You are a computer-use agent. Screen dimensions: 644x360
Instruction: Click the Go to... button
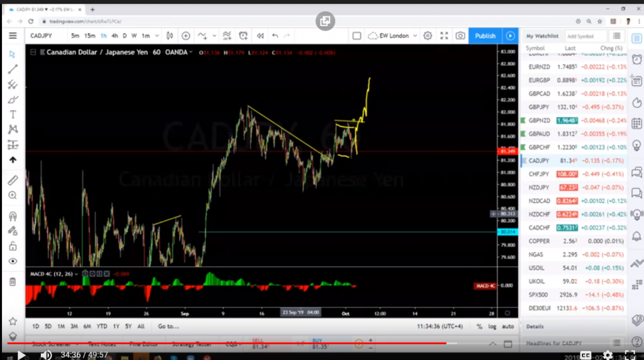[169, 326]
